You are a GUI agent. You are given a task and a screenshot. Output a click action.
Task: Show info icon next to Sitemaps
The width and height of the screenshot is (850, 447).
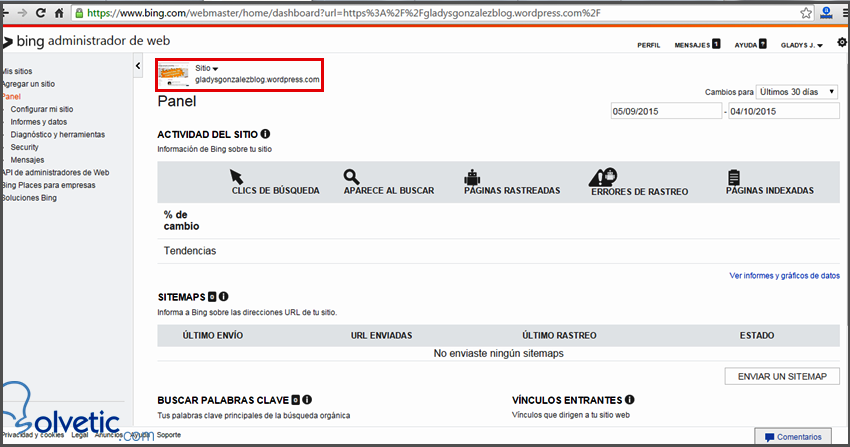223,296
